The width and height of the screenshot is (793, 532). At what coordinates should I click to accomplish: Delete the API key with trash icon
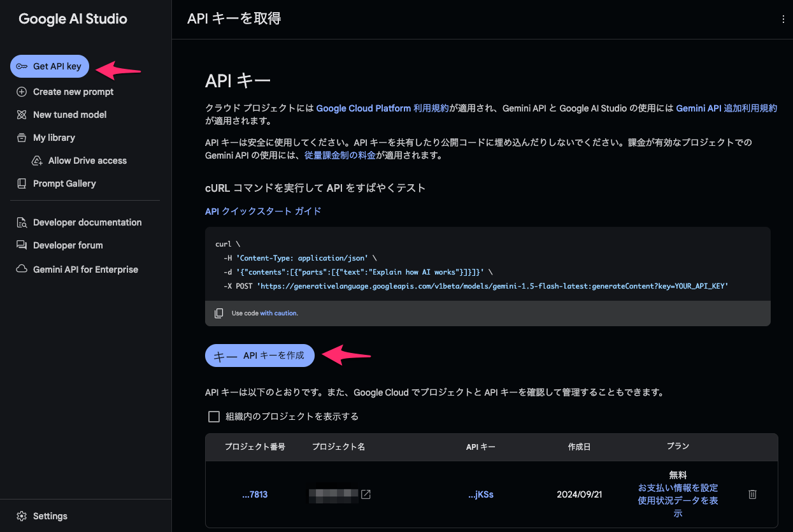click(x=752, y=494)
